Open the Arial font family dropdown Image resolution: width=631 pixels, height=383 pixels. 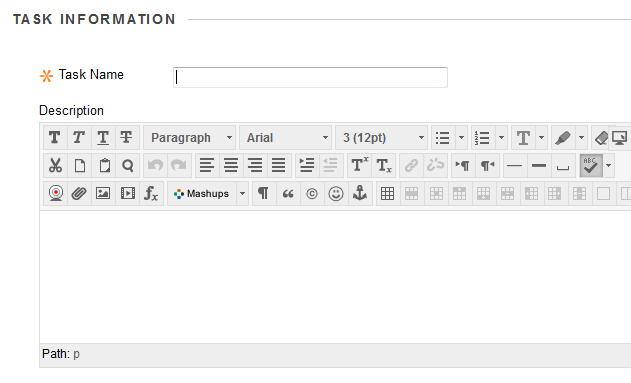(285, 138)
